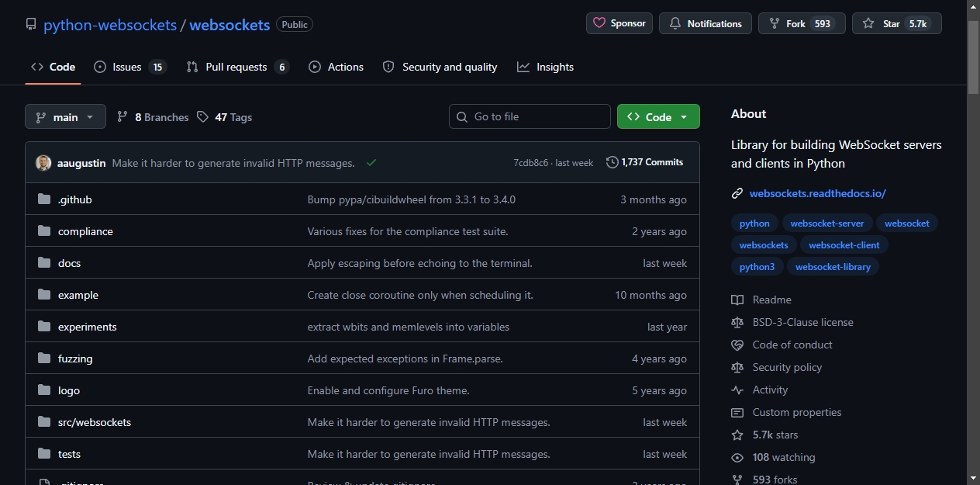Click the folder icon for experiments
This screenshot has width=980, height=485.
pos(43,327)
